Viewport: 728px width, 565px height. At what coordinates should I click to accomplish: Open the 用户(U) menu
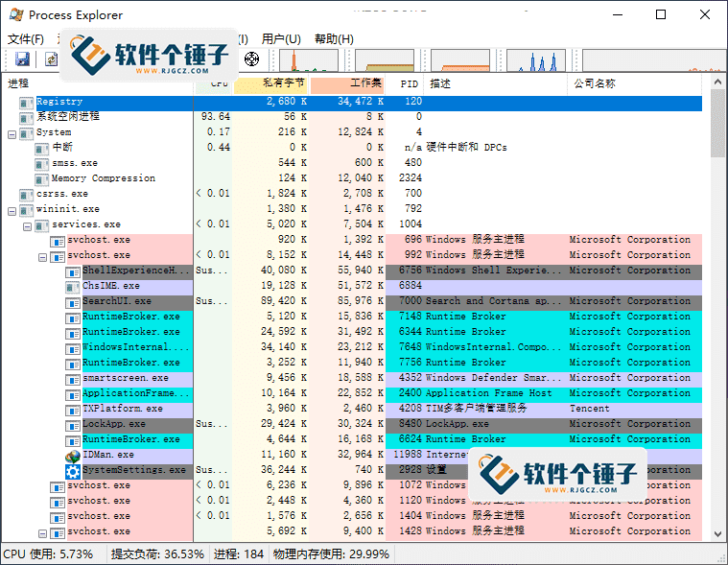(281, 39)
